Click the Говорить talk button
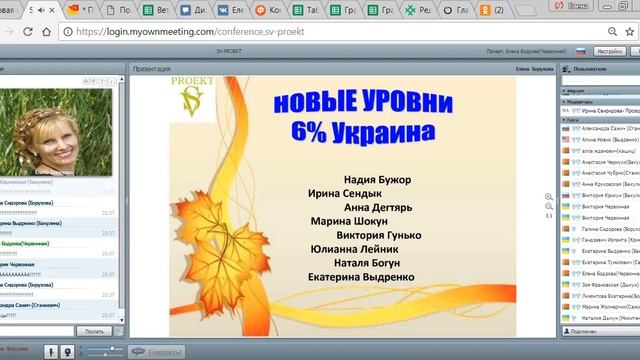 (156, 352)
